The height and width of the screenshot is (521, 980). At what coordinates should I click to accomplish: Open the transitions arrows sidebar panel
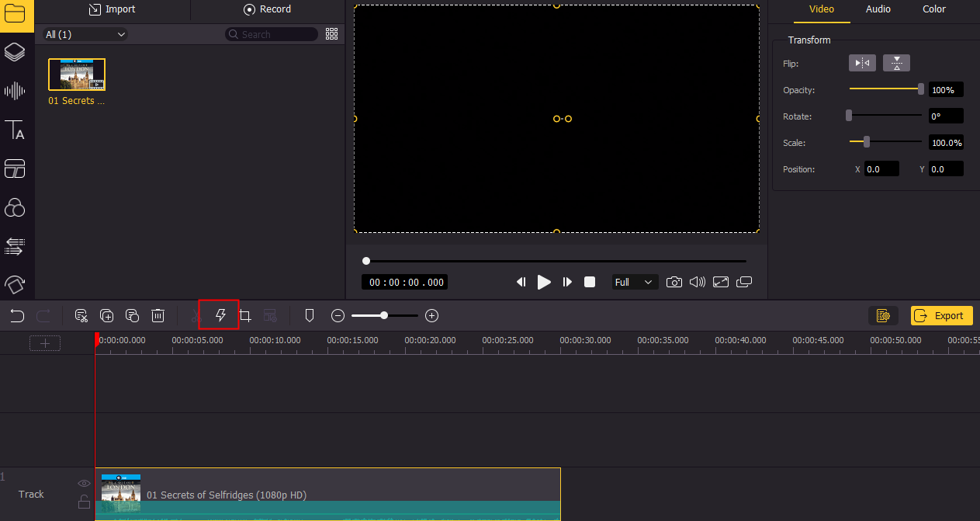click(15, 247)
